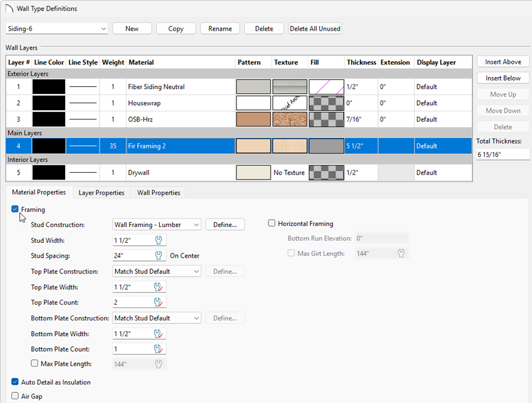This screenshot has height=403, width=532.
Task: Open the Top Plate Construction dropdown
Action: [x=156, y=272]
